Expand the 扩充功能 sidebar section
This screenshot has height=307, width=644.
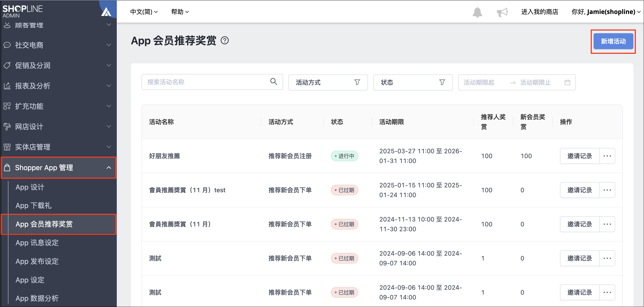109,106
